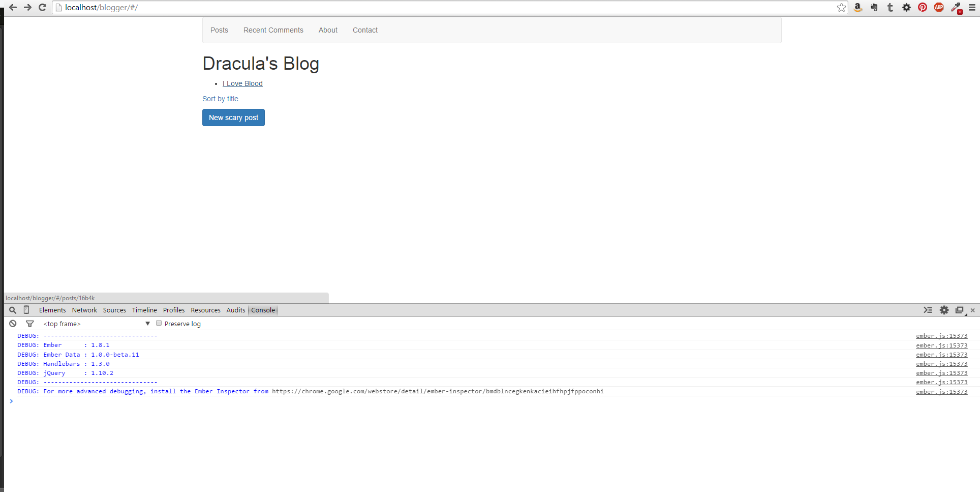Show the console drawer icon in DevTools
980x492 pixels.
pos(928,310)
